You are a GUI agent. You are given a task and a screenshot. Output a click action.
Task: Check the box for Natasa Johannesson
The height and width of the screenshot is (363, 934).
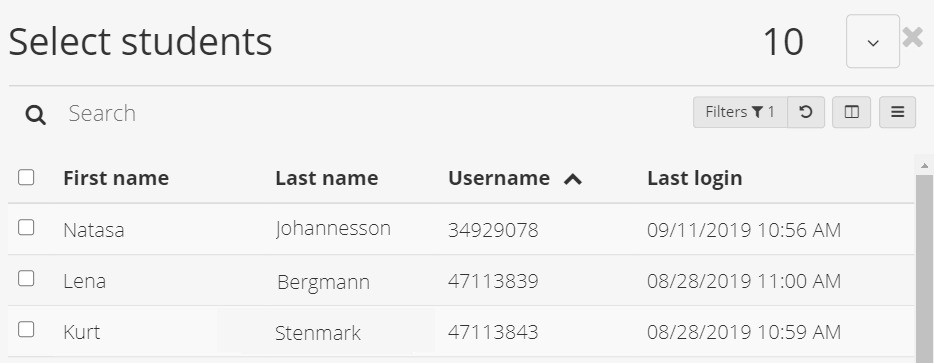pyautogui.click(x=26, y=227)
